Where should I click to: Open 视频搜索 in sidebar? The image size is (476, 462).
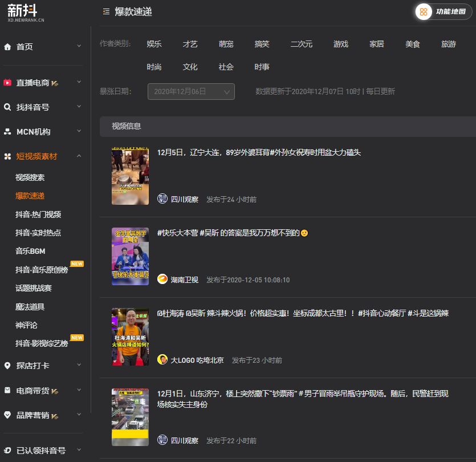pyautogui.click(x=30, y=177)
